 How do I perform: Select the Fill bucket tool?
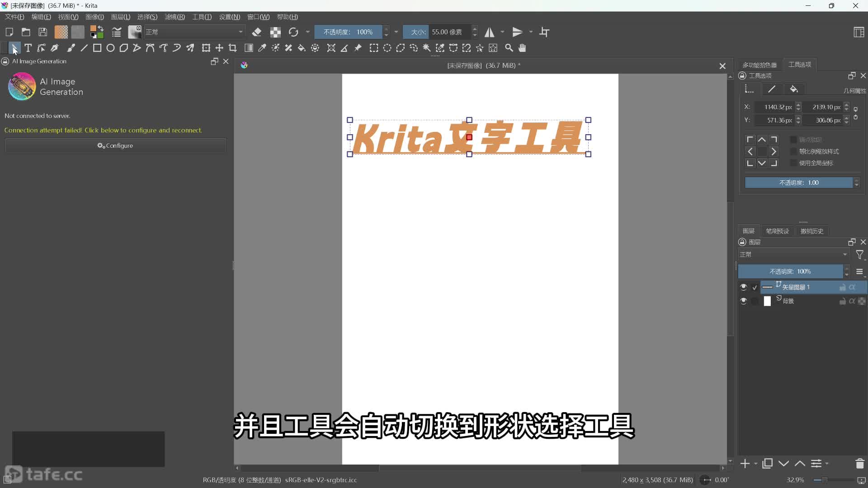302,48
